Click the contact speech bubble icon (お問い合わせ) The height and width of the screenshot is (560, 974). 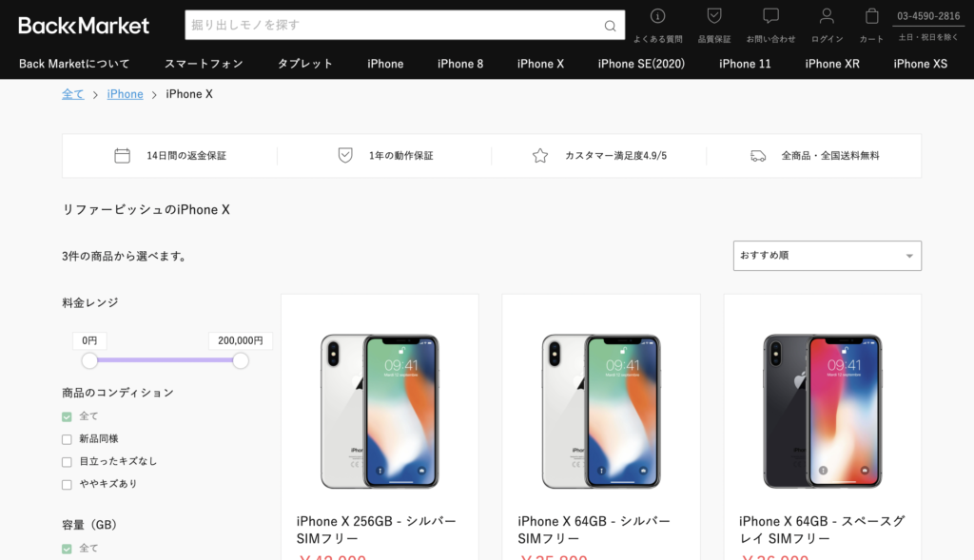tap(770, 16)
